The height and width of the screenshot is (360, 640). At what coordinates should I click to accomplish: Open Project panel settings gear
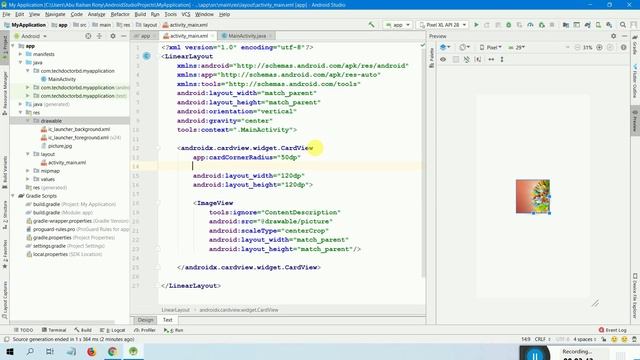pyautogui.click(x=113, y=36)
